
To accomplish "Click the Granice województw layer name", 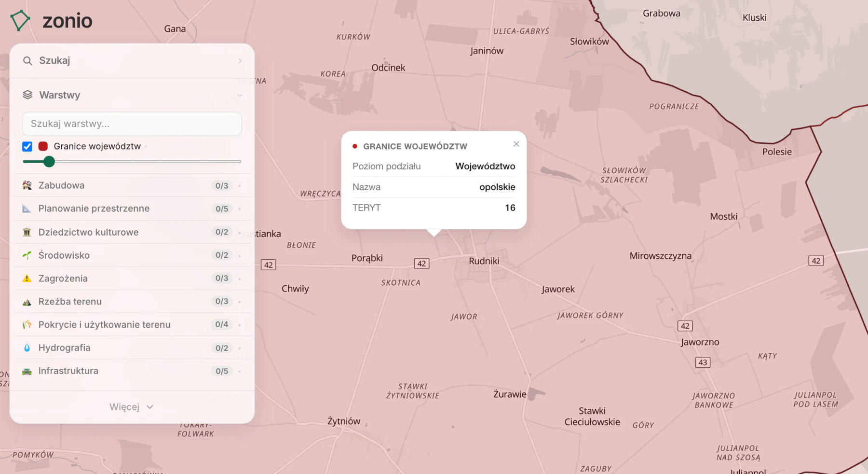I will [x=97, y=146].
